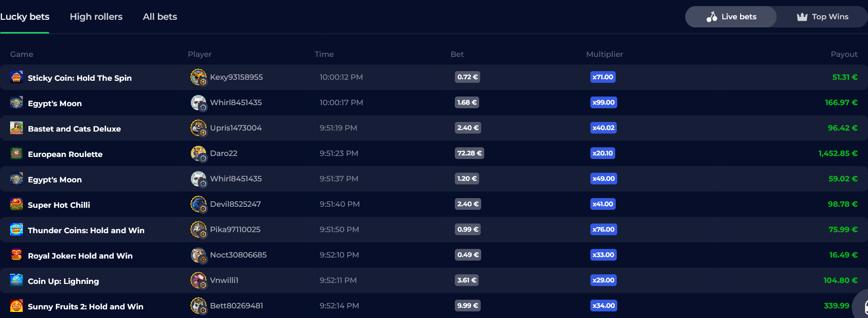Image resolution: width=868 pixels, height=318 pixels.
Task: Click player name Vnwilli1
Action: coord(224,280)
